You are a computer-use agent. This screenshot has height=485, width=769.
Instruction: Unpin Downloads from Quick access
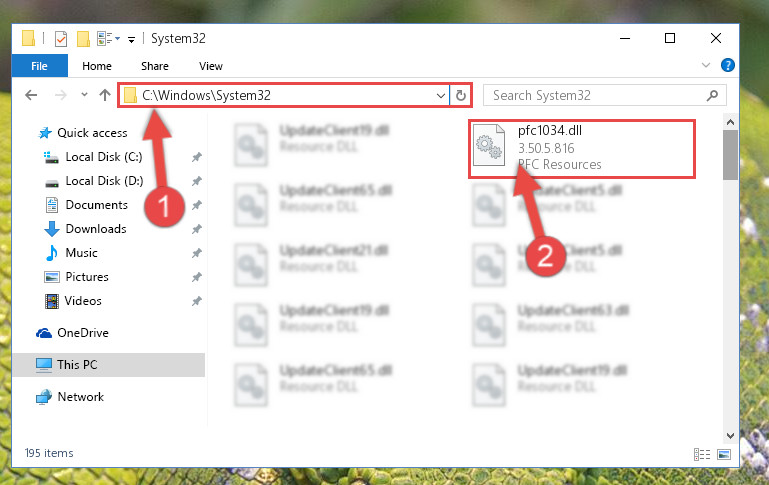click(x=197, y=229)
